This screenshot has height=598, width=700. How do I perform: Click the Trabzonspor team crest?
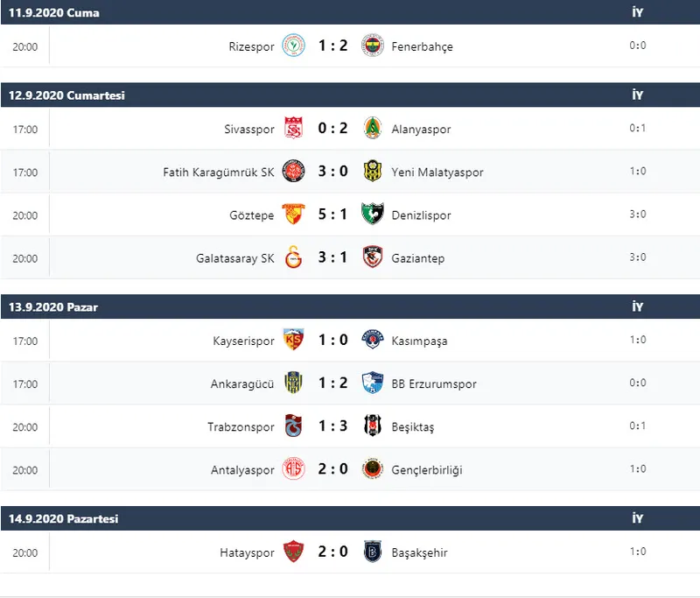(293, 427)
